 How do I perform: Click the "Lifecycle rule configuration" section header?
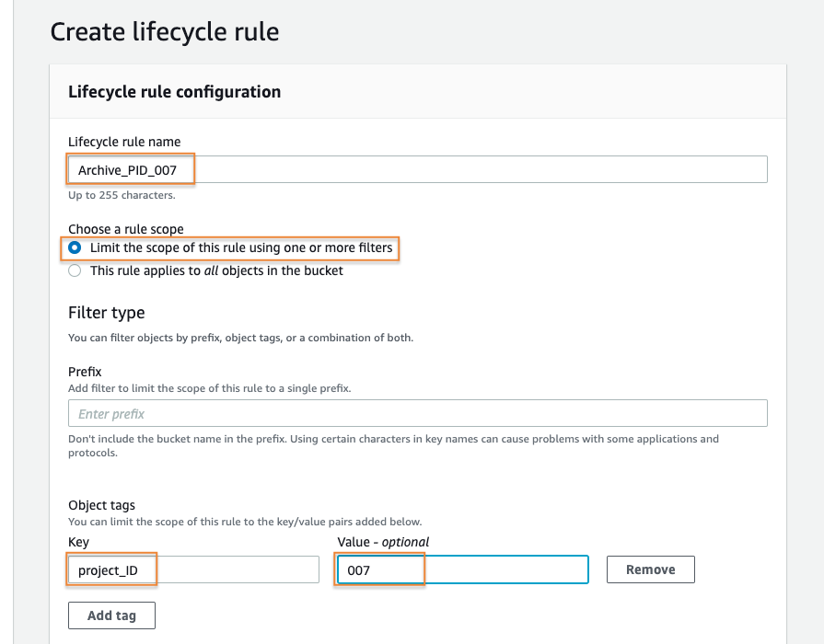pos(174,91)
